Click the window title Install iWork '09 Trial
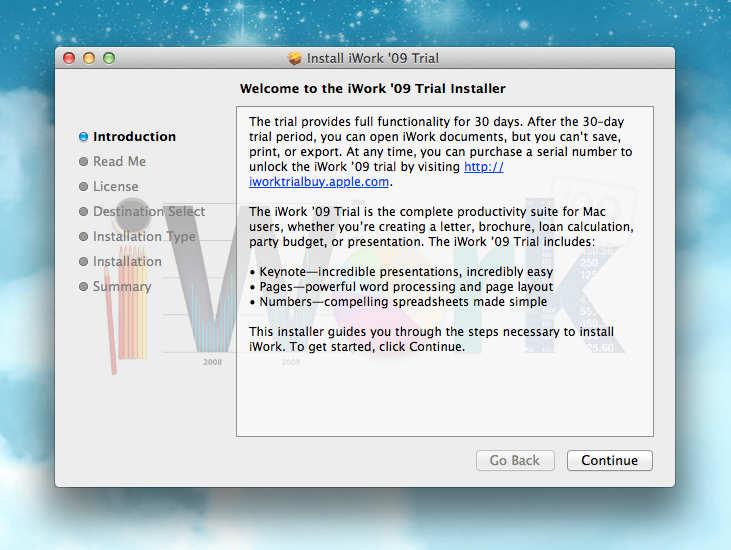 pos(372,58)
